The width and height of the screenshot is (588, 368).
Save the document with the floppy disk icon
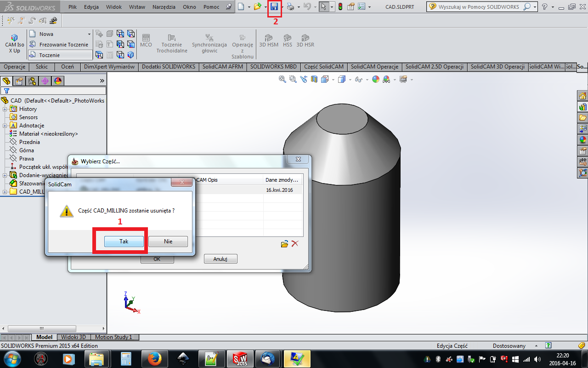[274, 7]
